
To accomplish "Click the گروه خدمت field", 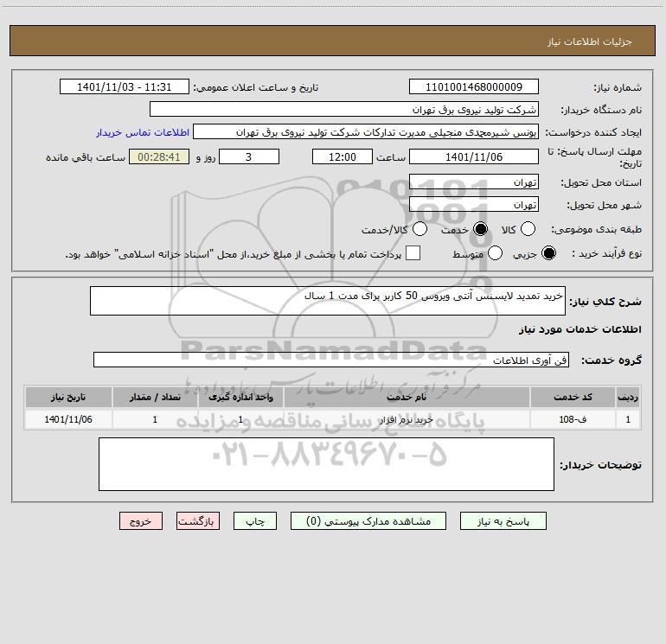I will pos(331,360).
